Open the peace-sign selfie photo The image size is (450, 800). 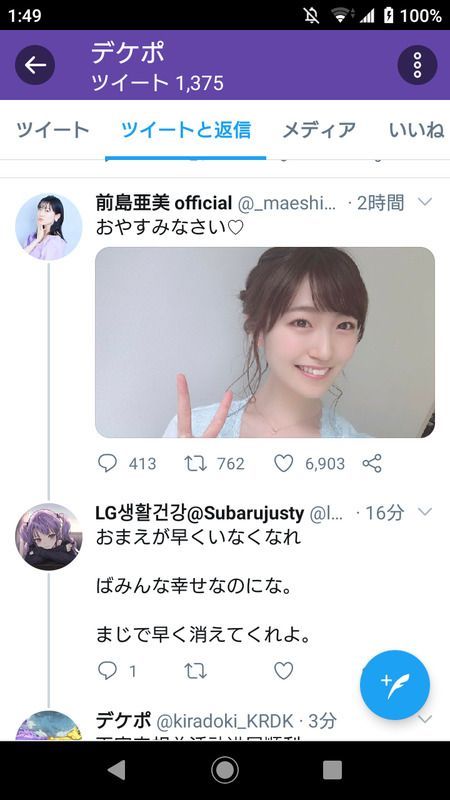coord(265,342)
